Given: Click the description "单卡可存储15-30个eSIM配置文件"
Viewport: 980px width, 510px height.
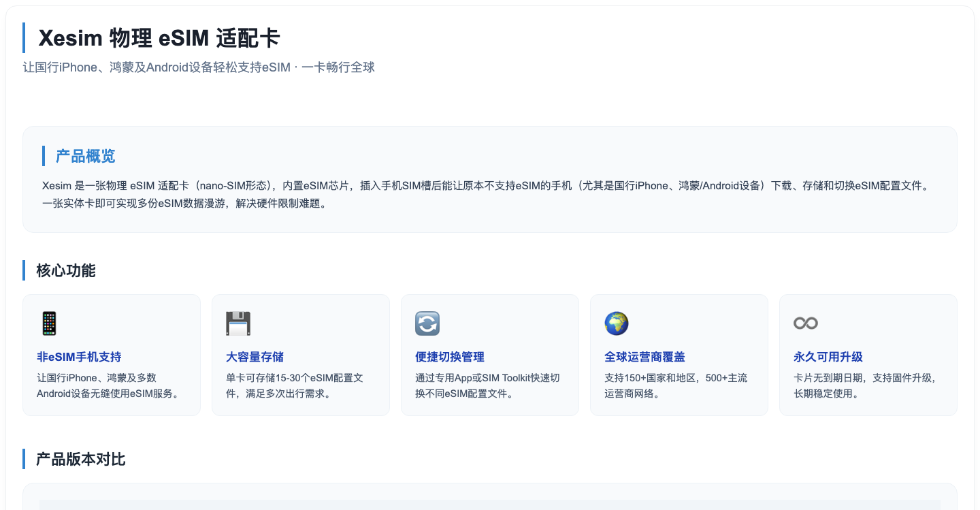Looking at the screenshot, I should pyautogui.click(x=295, y=385).
